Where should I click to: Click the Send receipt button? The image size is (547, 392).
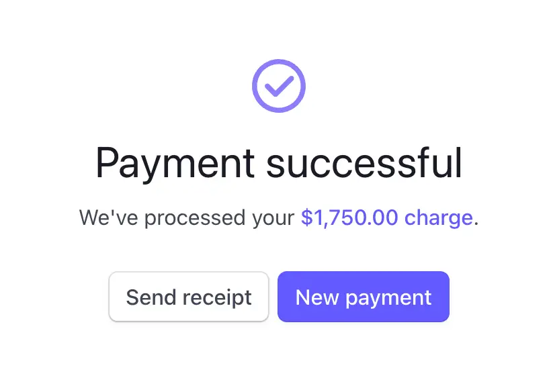189,297
